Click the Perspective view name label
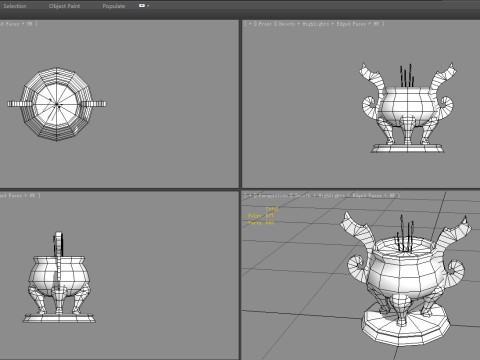This screenshot has width=480, height=360. click(273, 195)
